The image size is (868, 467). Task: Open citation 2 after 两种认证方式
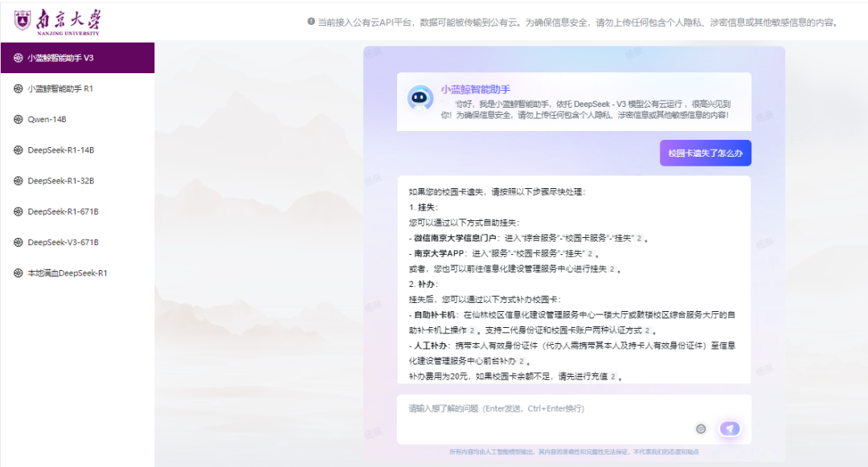647,330
